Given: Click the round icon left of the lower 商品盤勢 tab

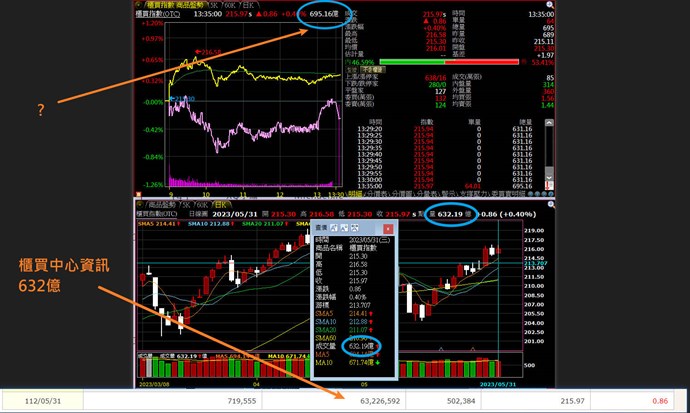Looking at the screenshot, I should pos(139,205).
